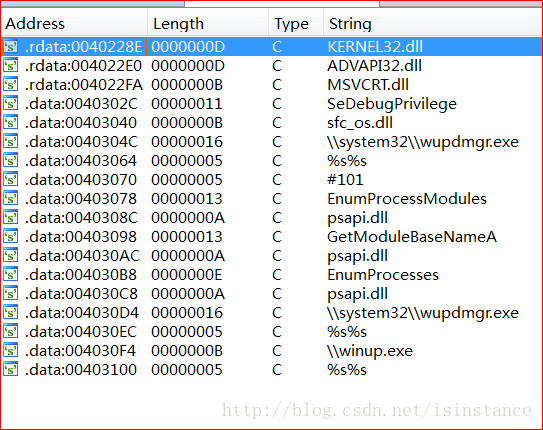Select the %s%s string at .data:004030EC

[x=347, y=332]
